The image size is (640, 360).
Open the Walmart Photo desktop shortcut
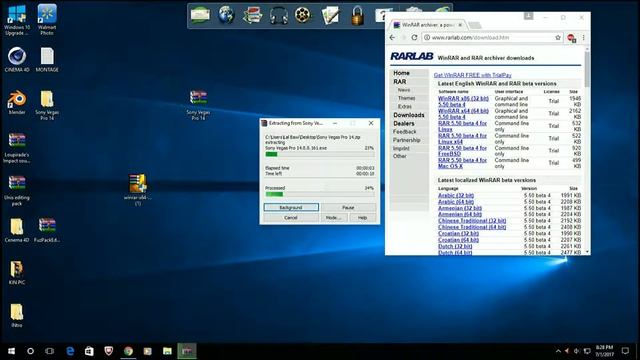tap(47, 20)
